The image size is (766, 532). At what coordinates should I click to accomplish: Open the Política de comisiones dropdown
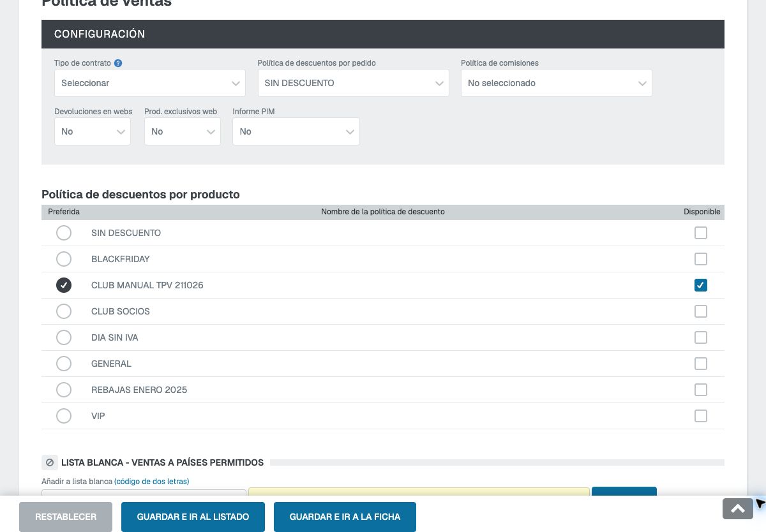pos(557,83)
